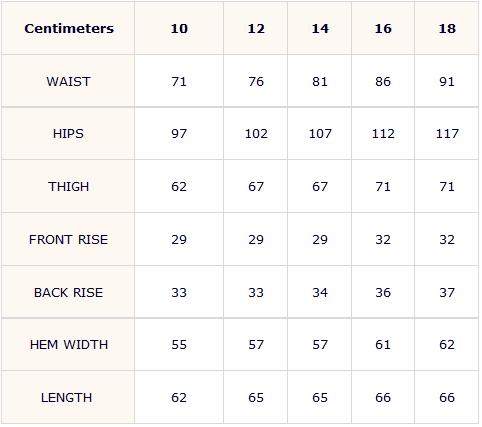Select the size 12 column header
The width and height of the screenshot is (482, 427).
256,29
